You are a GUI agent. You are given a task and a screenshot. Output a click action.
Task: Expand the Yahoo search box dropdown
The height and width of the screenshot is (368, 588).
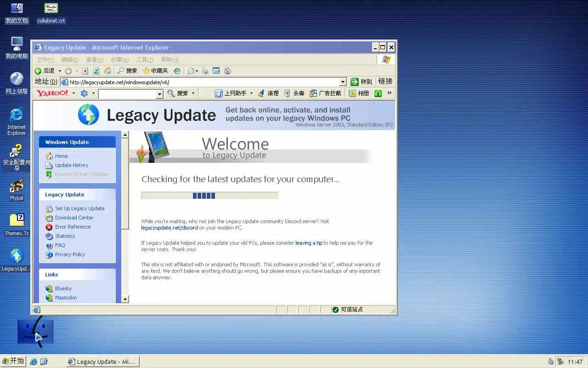(x=160, y=94)
